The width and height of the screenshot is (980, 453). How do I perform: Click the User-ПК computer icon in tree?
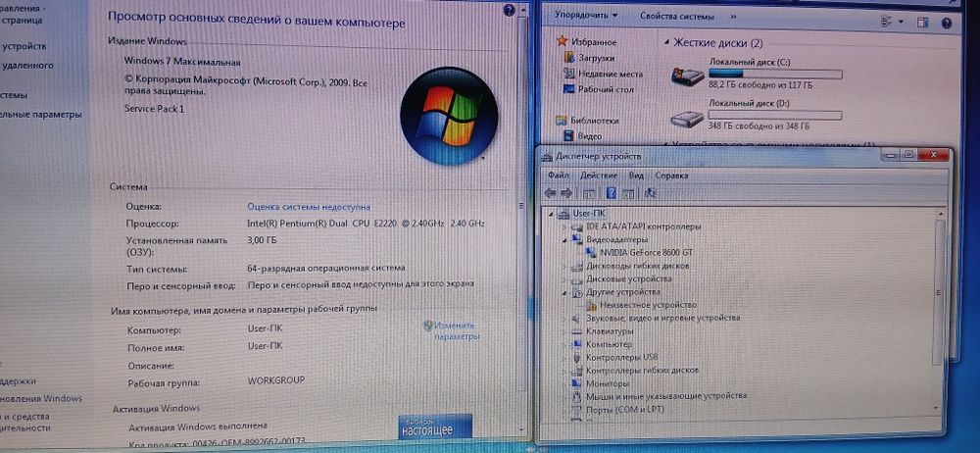(x=564, y=213)
